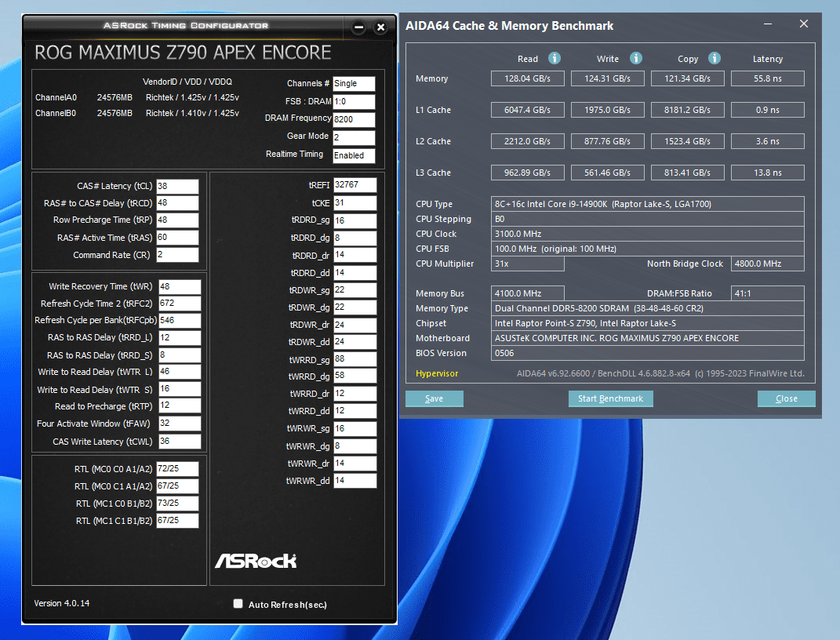Click the BIOS Version 0506 field
This screenshot has width=840, height=640.
tap(648, 354)
